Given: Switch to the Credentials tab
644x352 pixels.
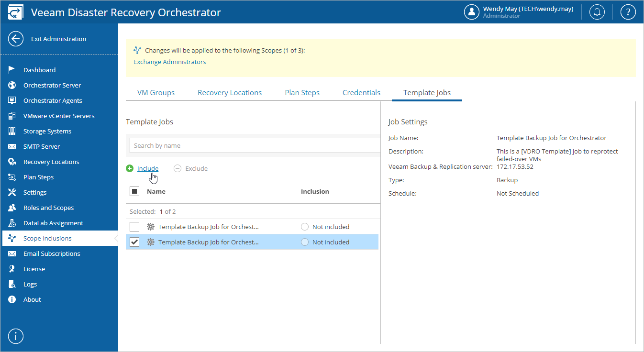Looking at the screenshot, I should point(362,93).
